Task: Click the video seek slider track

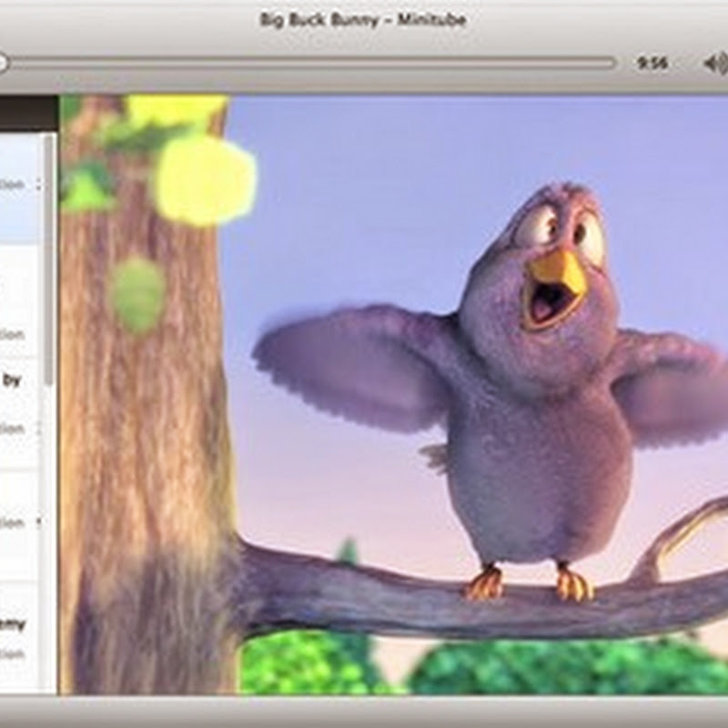Action: click(308, 64)
